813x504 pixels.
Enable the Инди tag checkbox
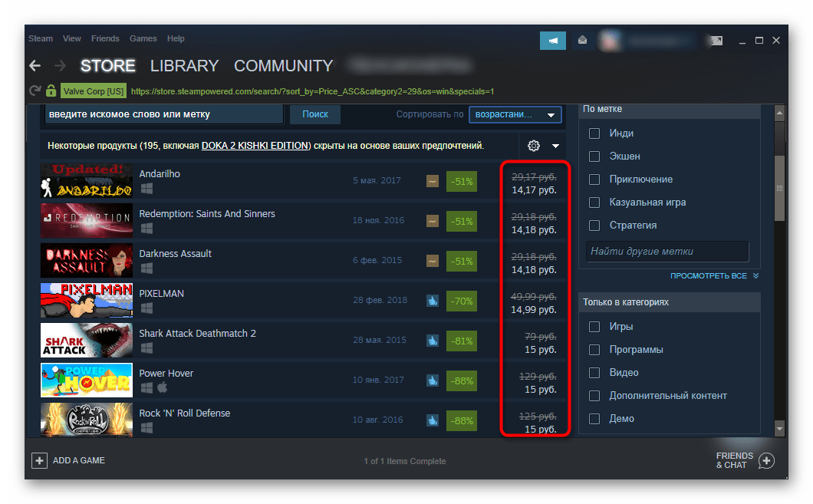tap(594, 133)
